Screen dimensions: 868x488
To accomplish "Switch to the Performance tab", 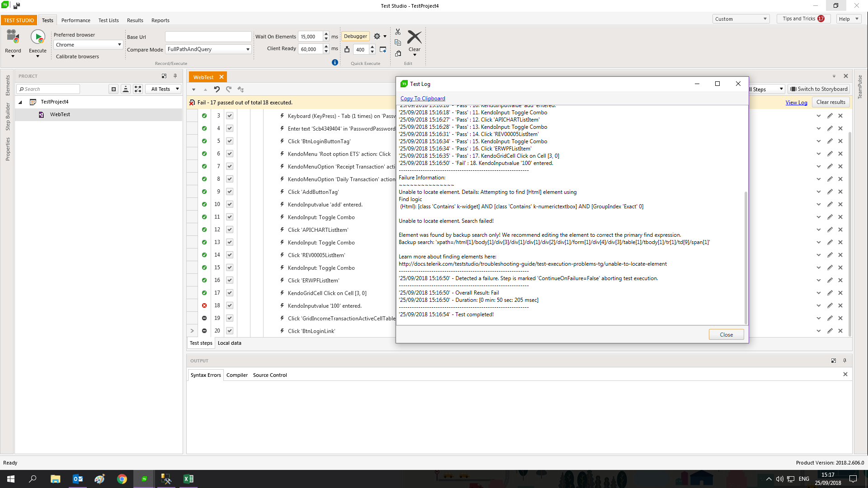I will (75, 20).
